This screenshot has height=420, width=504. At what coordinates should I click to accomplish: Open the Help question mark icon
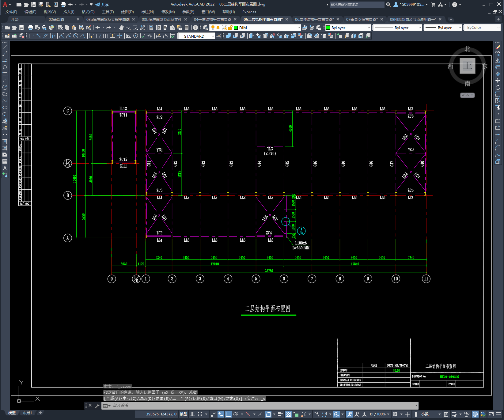click(195, 28)
